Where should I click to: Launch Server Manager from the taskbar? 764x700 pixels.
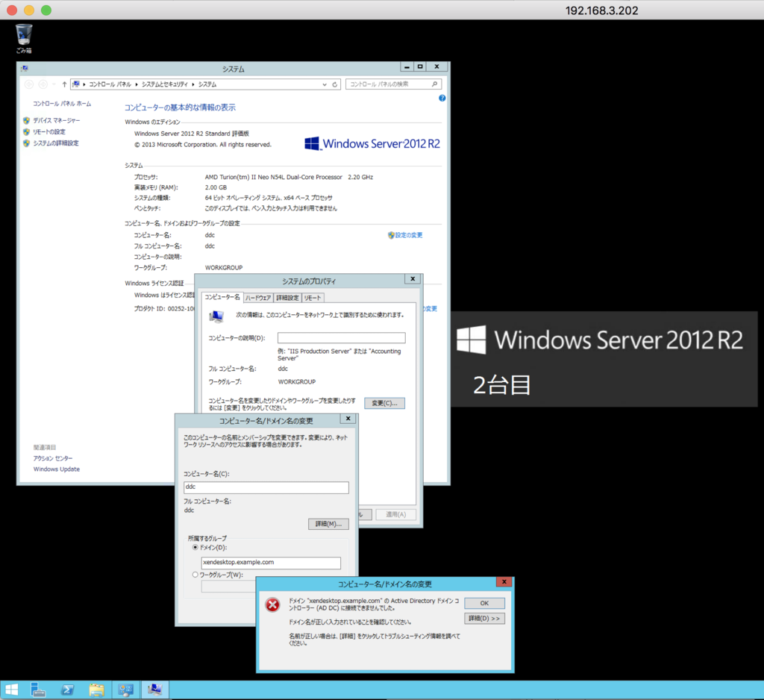(38, 690)
